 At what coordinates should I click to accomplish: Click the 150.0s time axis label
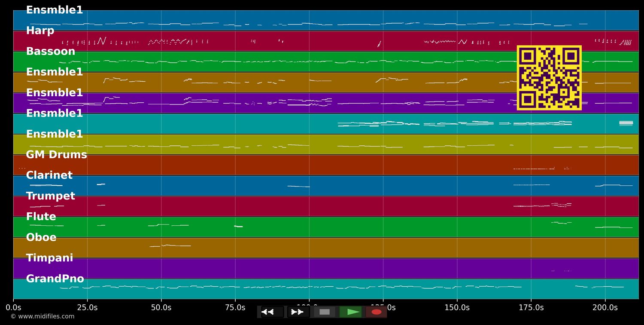(457, 308)
